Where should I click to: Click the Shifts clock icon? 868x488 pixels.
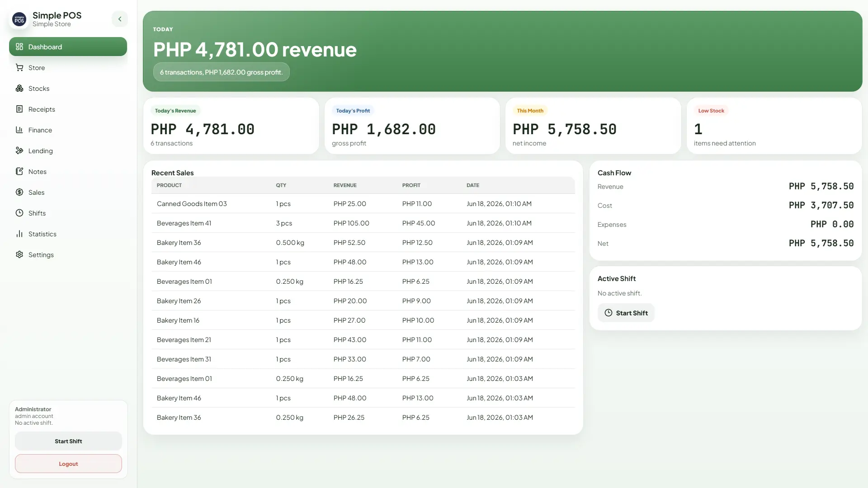(19, 213)
